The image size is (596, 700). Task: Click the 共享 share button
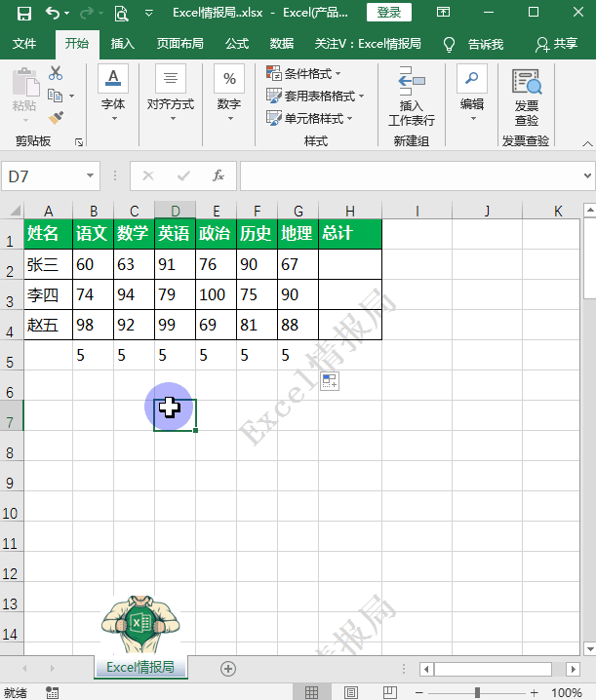tap(557, 44)
